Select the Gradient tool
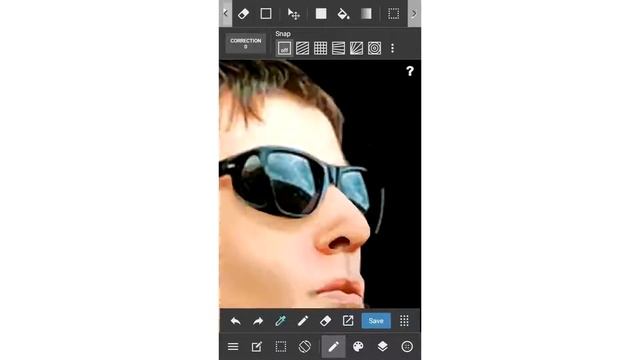 point(366,14)
